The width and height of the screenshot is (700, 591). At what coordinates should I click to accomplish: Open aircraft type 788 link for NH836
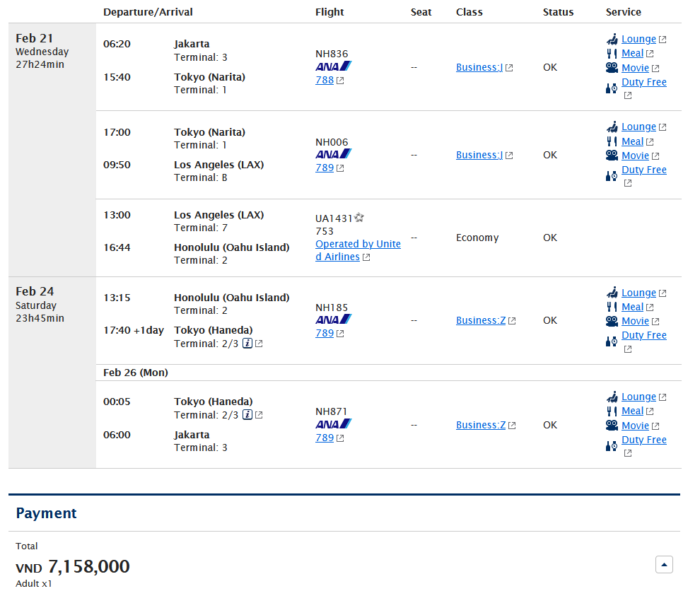[325, 81]
